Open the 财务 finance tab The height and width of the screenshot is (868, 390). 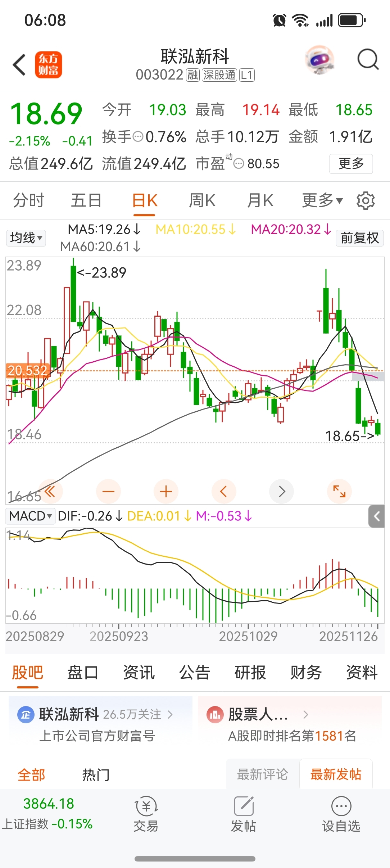tap(306, 672)
